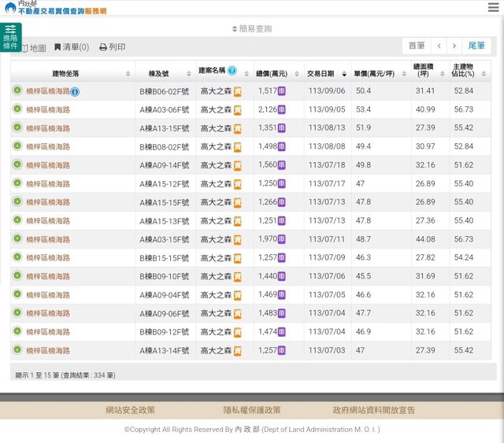
Task: Open the hamburger menu at top right
Action: click(x=493, y=7)
